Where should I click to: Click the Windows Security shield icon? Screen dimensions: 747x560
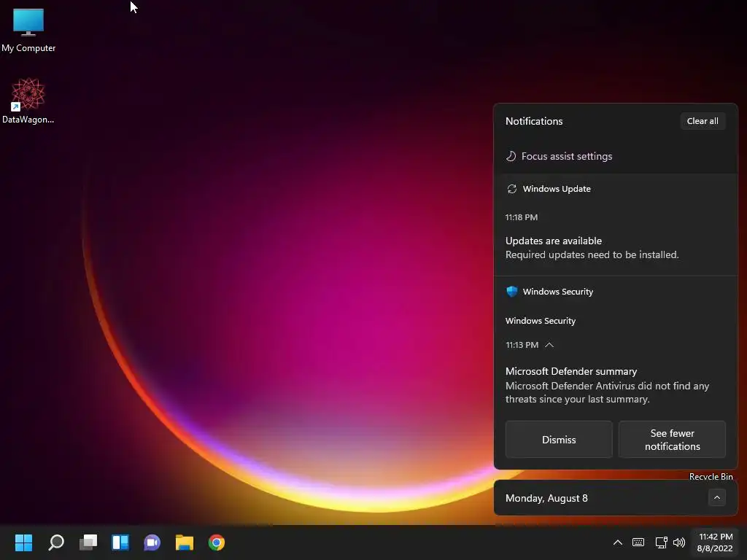click(511, 292)
